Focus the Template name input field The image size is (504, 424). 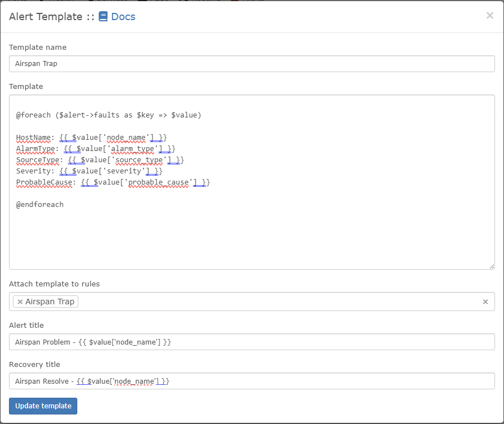[x=252, y=64]
